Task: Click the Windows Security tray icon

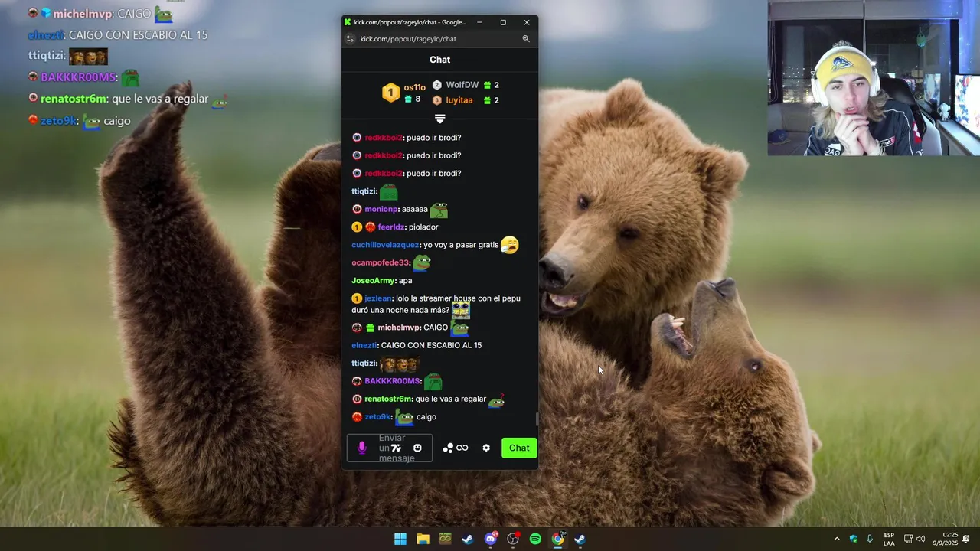Action: pyautogui.click(x=854, y=539)
